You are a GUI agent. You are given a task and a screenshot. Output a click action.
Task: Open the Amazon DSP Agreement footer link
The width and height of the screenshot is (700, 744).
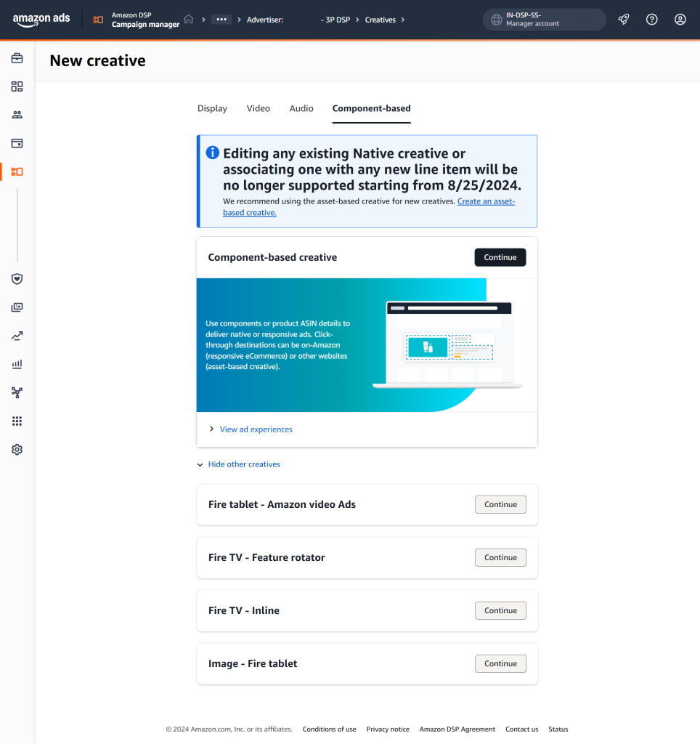[457, 729]
